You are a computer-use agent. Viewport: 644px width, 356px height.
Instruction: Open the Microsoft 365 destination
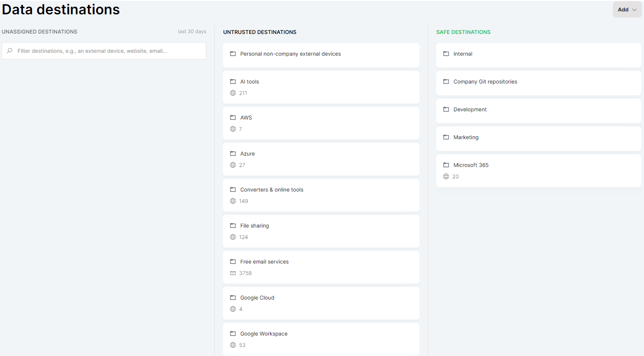[538, 171]
